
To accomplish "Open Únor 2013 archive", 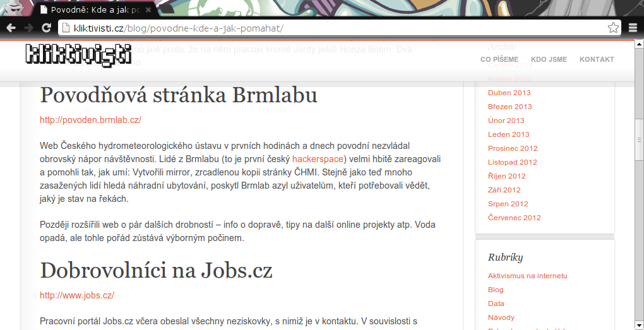I will [x=506, y=121].
